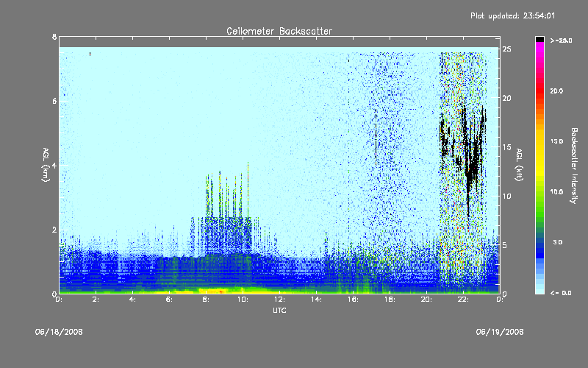Click the "8:" UTC time tick
The width and height of the screenshot is (588, 368).
point(206,300)
